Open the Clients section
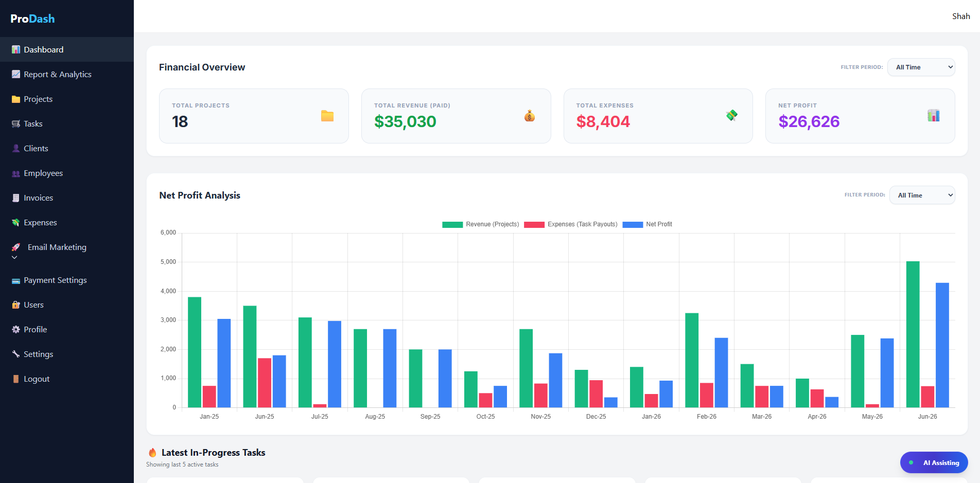Screen dimensions: 980x483 click(x=67, y=148)
